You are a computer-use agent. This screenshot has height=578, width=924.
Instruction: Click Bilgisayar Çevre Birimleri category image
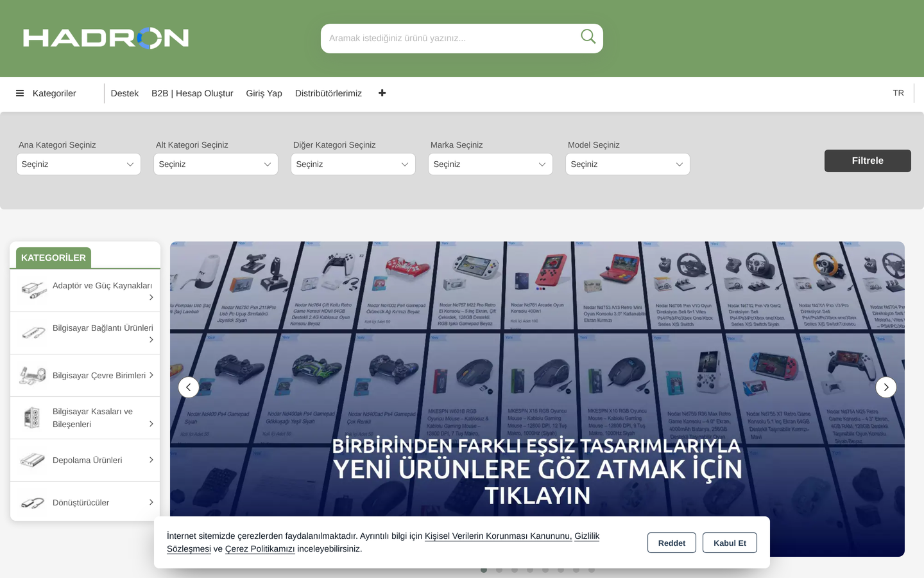[x=33, y=375]
